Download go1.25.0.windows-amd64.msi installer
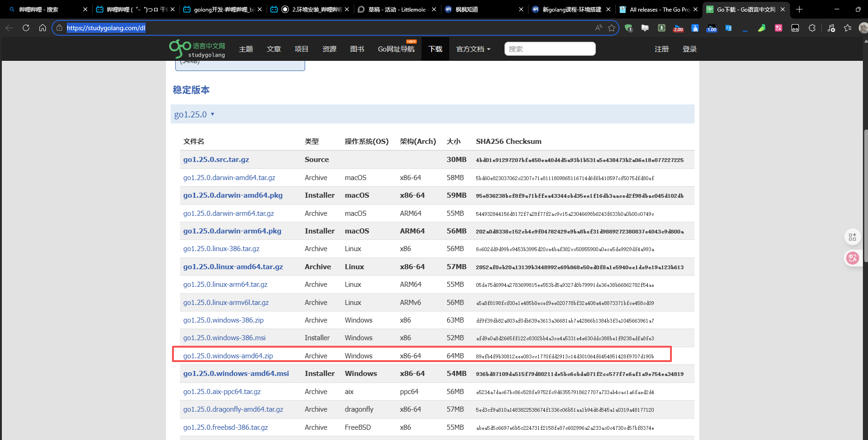This screenshot has width=868, height=440. coord(236,374)
